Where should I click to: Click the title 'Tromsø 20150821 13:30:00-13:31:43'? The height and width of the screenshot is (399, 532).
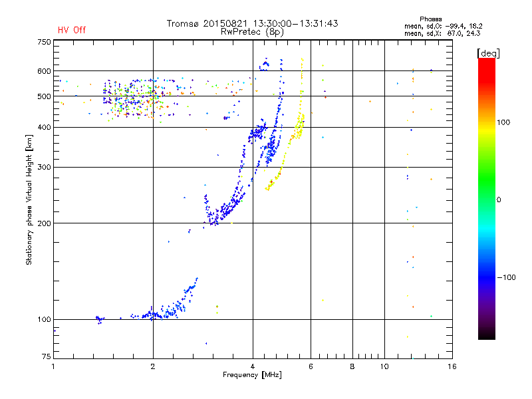pos(252,23)
